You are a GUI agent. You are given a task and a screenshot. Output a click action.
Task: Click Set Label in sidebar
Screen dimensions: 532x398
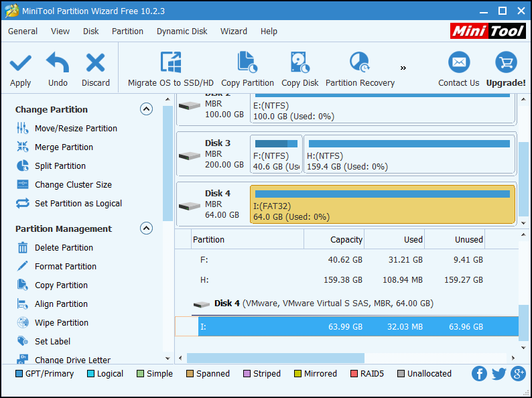[x=44, y=341]
